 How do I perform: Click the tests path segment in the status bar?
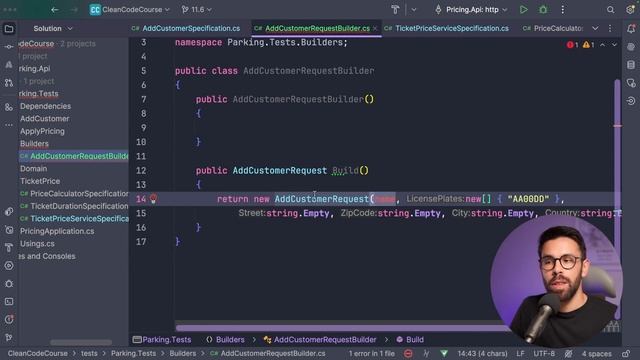89,353
